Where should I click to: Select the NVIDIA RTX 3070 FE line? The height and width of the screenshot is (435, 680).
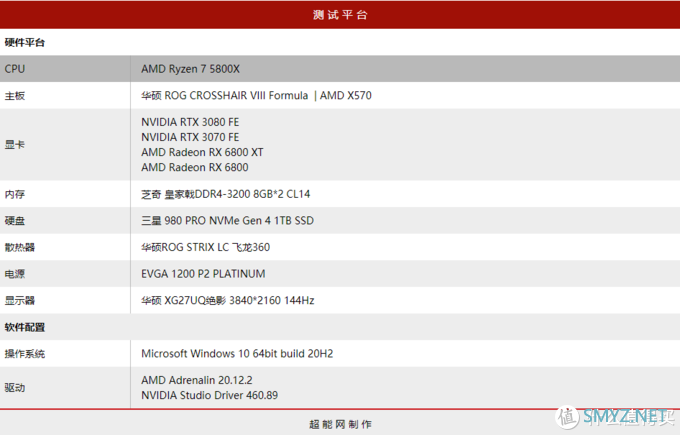point(190,137)
